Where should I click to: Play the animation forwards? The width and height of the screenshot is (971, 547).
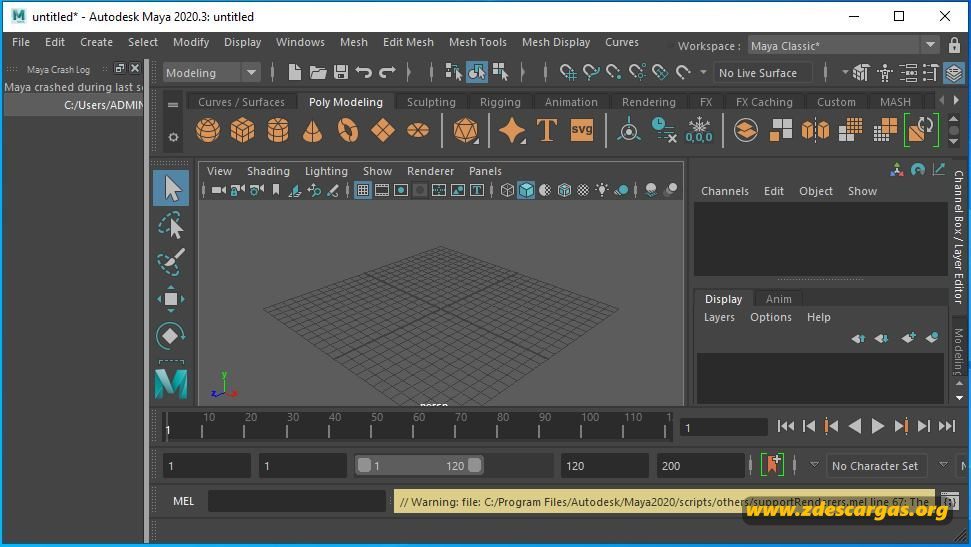[877, 426]
